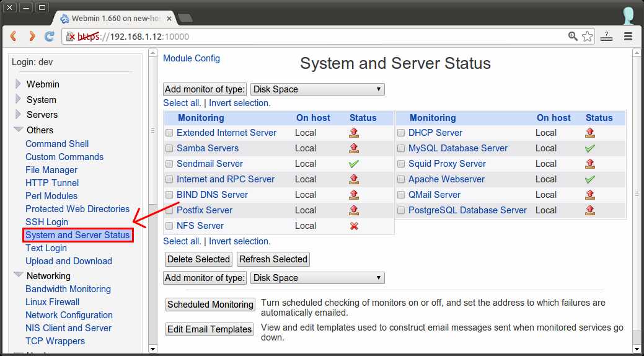Open File Manager in the sidebar

pyautogui.click(x=51, y=170)
